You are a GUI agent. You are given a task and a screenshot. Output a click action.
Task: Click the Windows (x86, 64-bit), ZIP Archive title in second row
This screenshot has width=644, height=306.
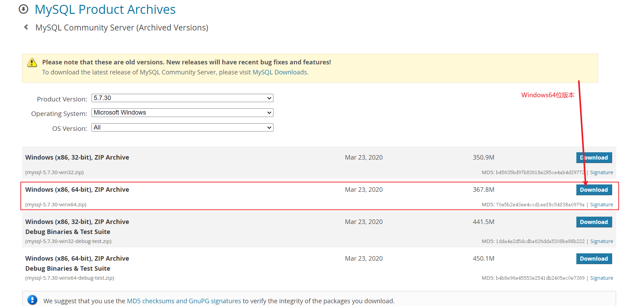77,190
